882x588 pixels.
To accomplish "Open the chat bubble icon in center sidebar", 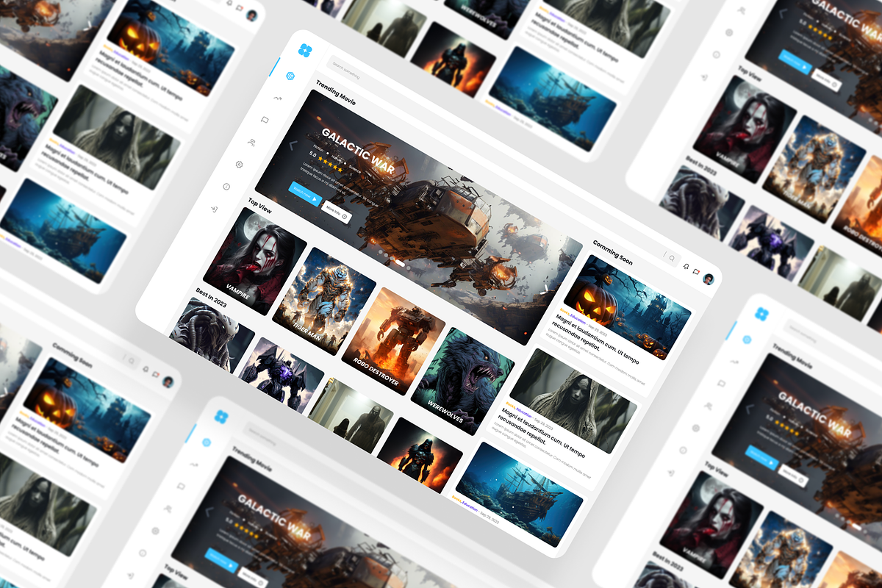I will coord(265,119).
